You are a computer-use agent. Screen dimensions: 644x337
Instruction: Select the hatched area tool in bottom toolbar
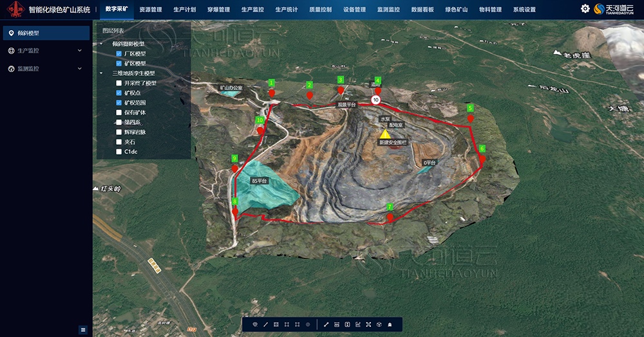[276, 324]
